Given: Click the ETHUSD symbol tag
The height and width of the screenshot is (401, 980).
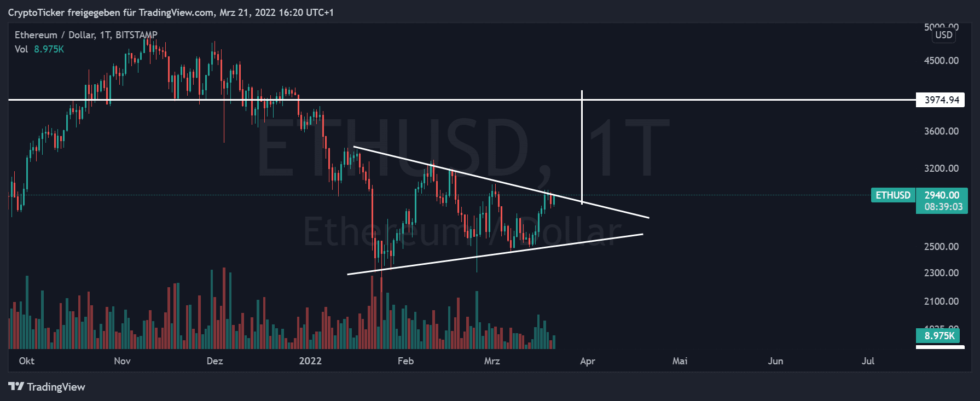Looking at the screenshot, I should pyautogui.click(x=892, y=195).
